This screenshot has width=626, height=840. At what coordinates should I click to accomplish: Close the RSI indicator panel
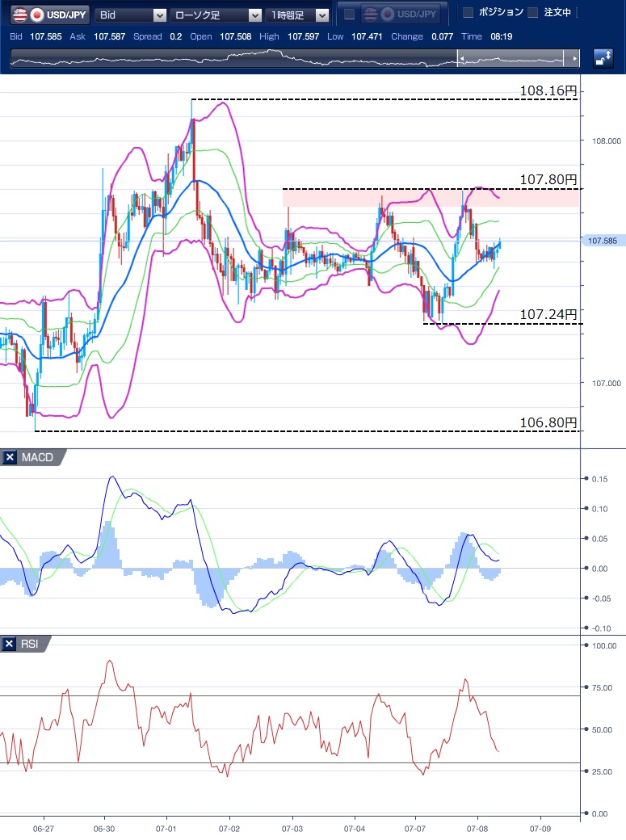[10, 644]
